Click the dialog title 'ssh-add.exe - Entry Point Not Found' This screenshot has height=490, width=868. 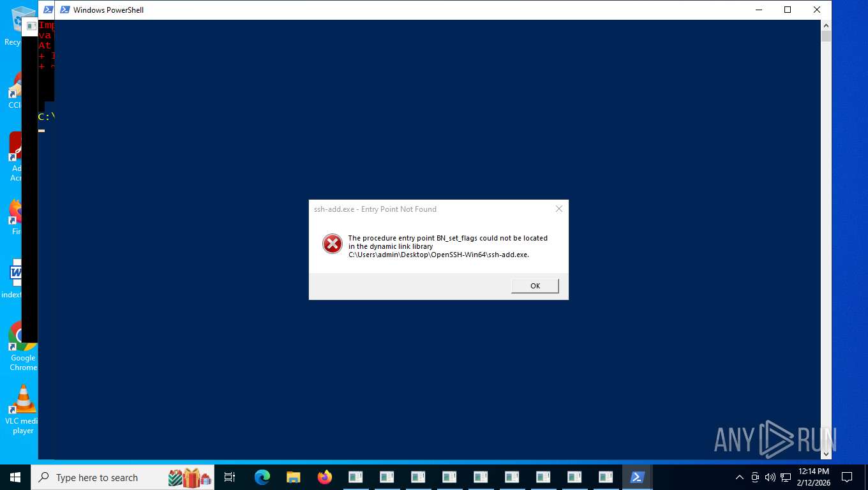coord(375,209)
